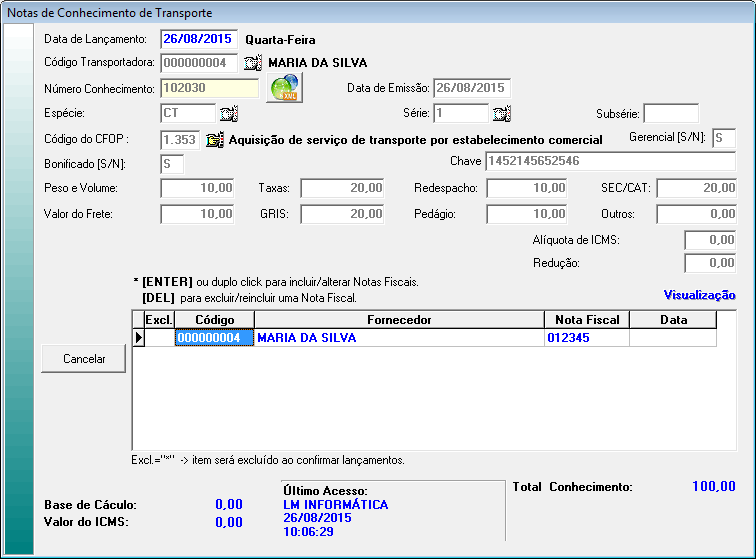Focus the Chave input field
The width and height of the screenshot is (756, 559).
click(x=610, y=162)
